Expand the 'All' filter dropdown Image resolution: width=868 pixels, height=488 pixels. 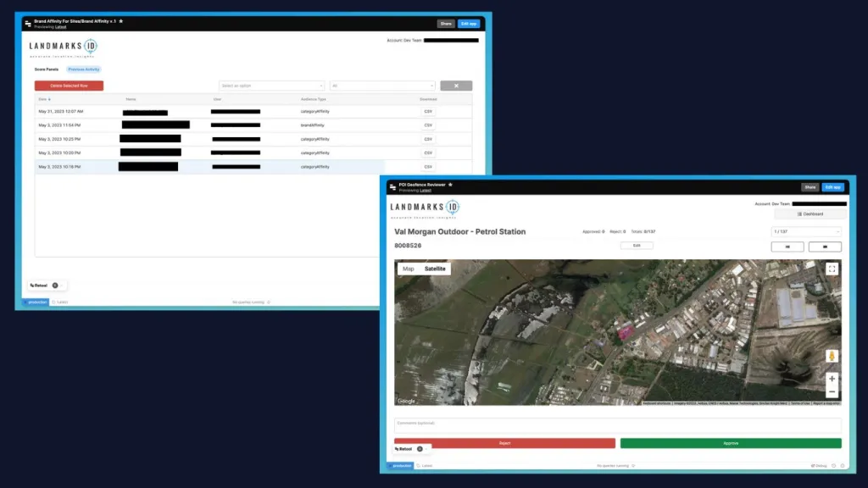click(x=382, y=86)
